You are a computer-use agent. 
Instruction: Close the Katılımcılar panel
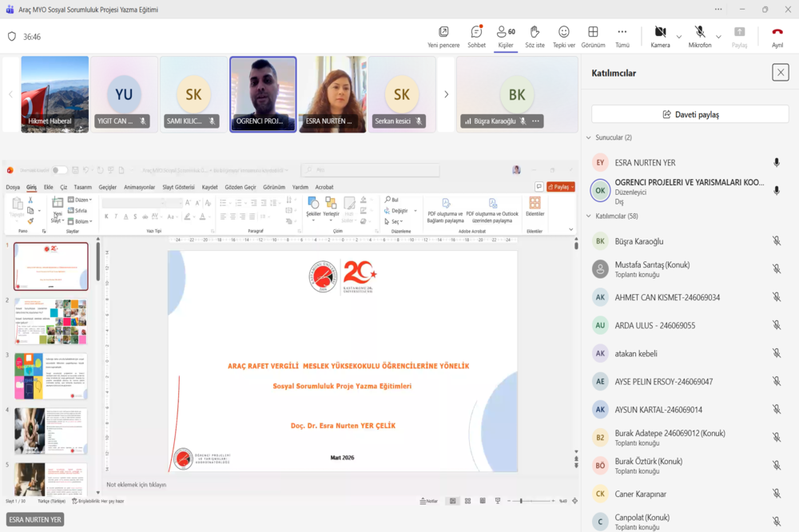tap(780, 73)
